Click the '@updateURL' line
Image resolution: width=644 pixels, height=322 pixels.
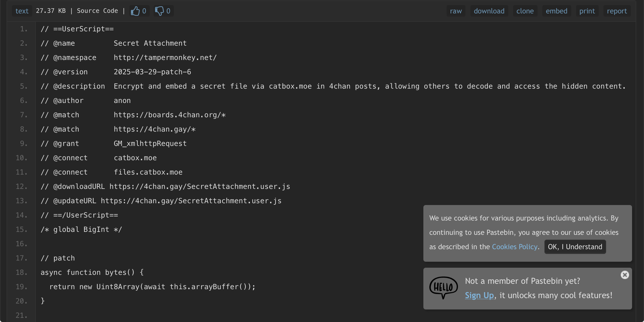161,201
